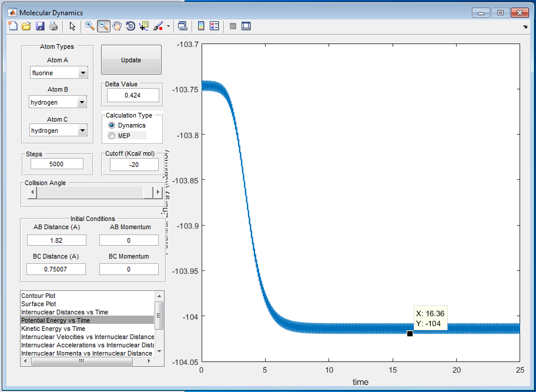
Task: Select Surface Plot in the list
Action: 87,304
